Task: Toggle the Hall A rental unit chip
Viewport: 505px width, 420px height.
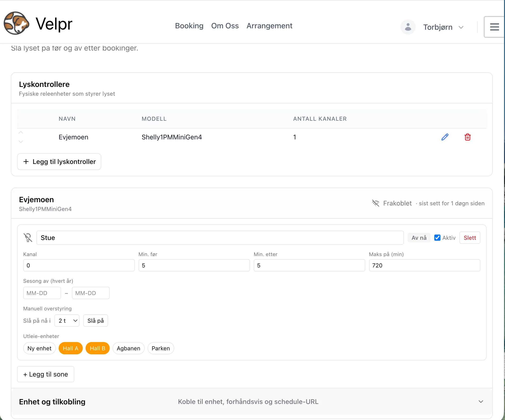Action: [70, 348]
